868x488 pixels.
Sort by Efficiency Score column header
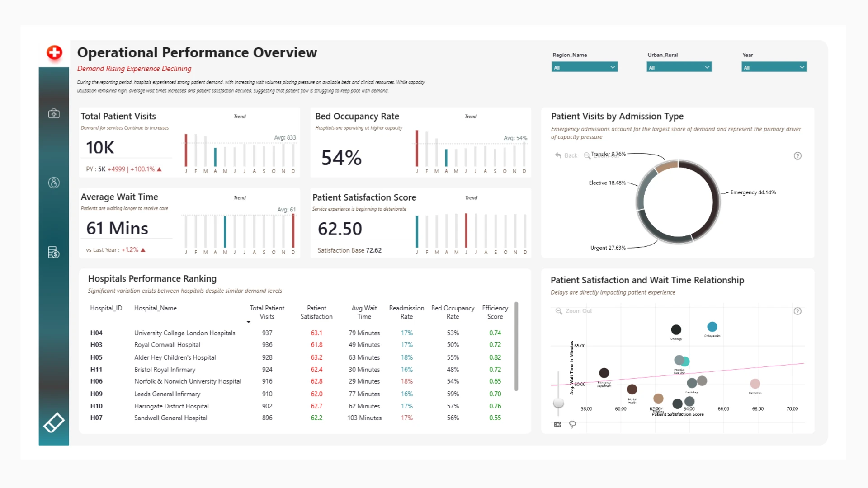click(x=495, y=312)
